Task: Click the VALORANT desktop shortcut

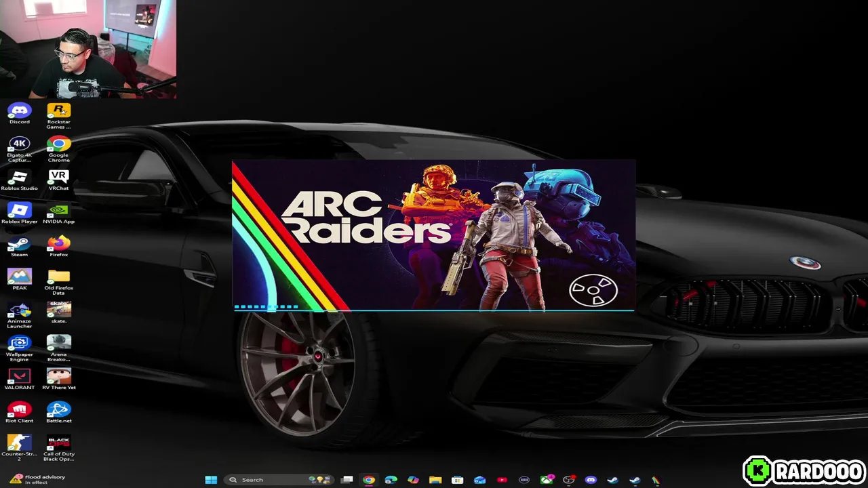Action: click(x=19, y=380)
